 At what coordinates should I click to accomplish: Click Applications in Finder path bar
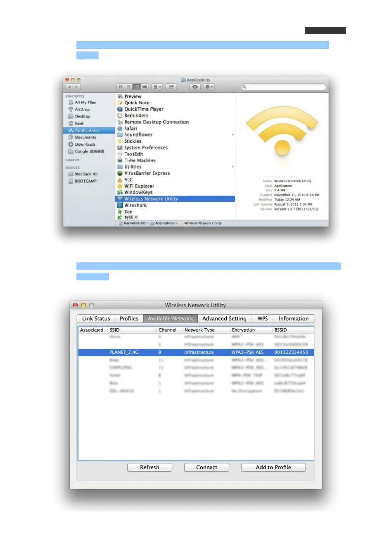(x=163, y=223)
